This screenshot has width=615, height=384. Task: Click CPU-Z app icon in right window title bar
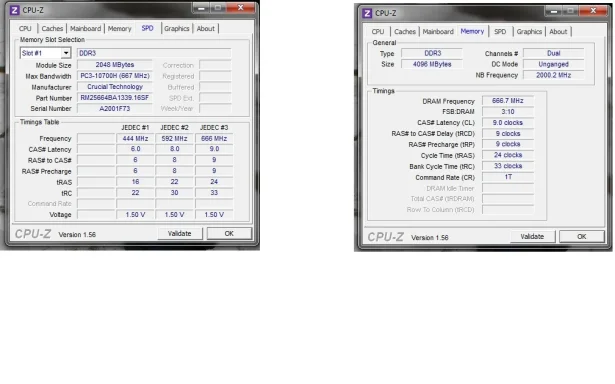pyautogui.click(x=367, y=13)
